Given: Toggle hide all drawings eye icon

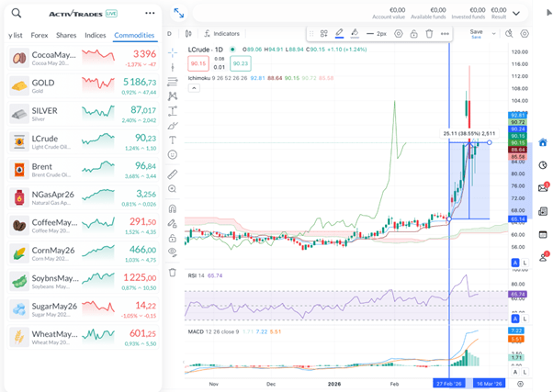Looking at the screenshot, I should pos(173,251).
